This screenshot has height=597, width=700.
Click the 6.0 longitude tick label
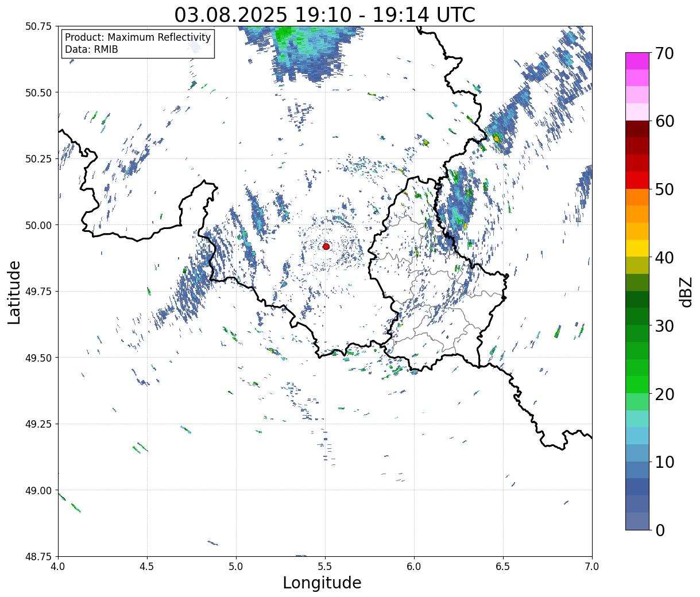point(414,567)
